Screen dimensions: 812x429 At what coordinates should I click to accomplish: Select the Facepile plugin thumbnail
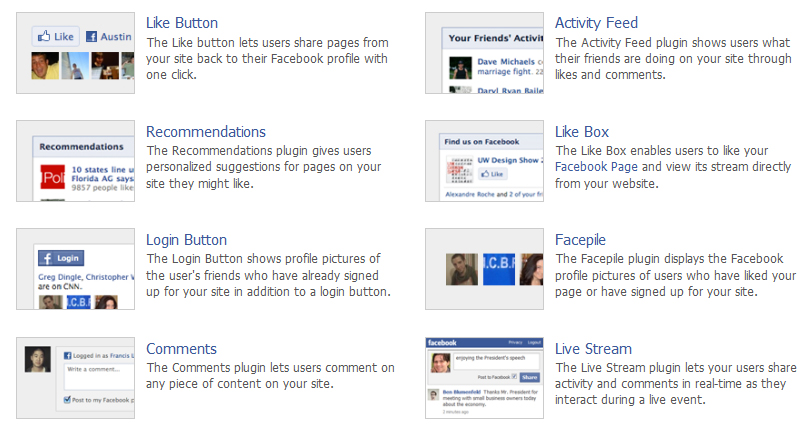[484, 269]
